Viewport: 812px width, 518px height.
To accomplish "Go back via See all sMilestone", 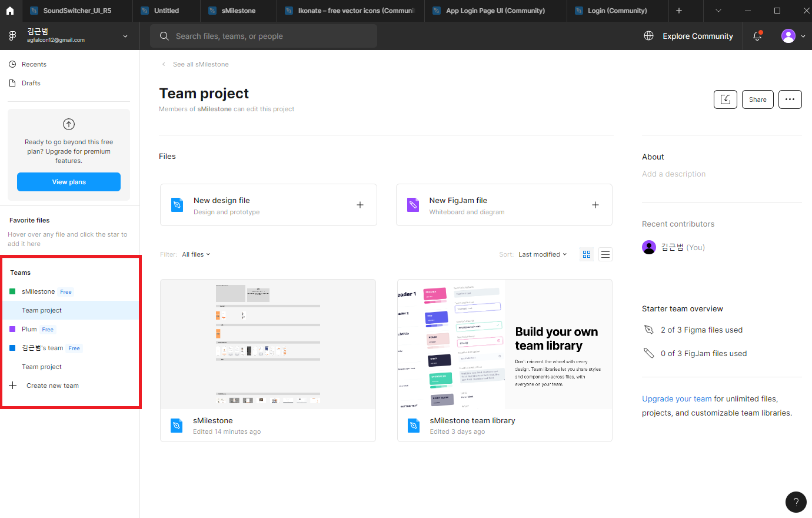I will (201, 64).
